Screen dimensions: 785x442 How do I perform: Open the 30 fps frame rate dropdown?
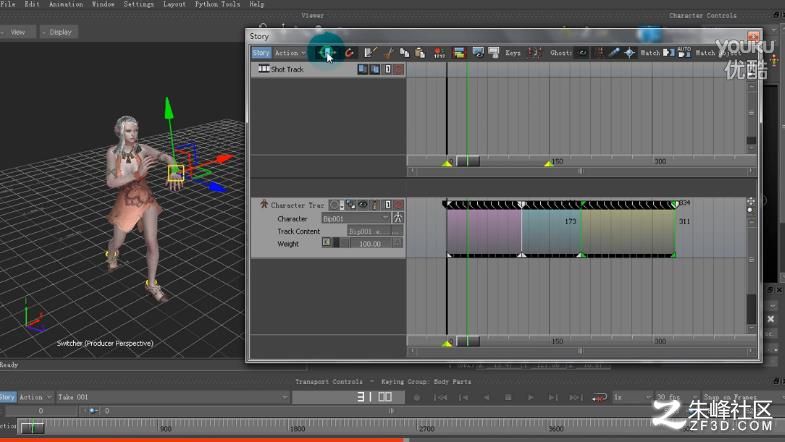click(676, 397)
